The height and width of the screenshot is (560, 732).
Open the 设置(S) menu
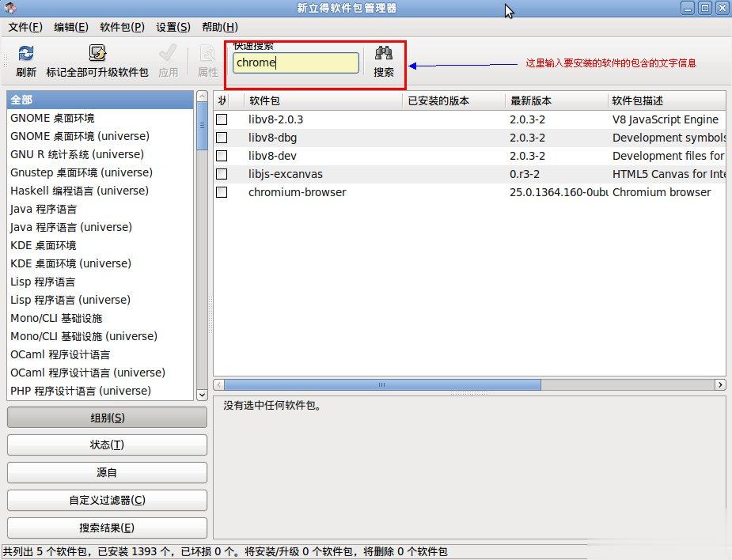(x=173, y=27)
